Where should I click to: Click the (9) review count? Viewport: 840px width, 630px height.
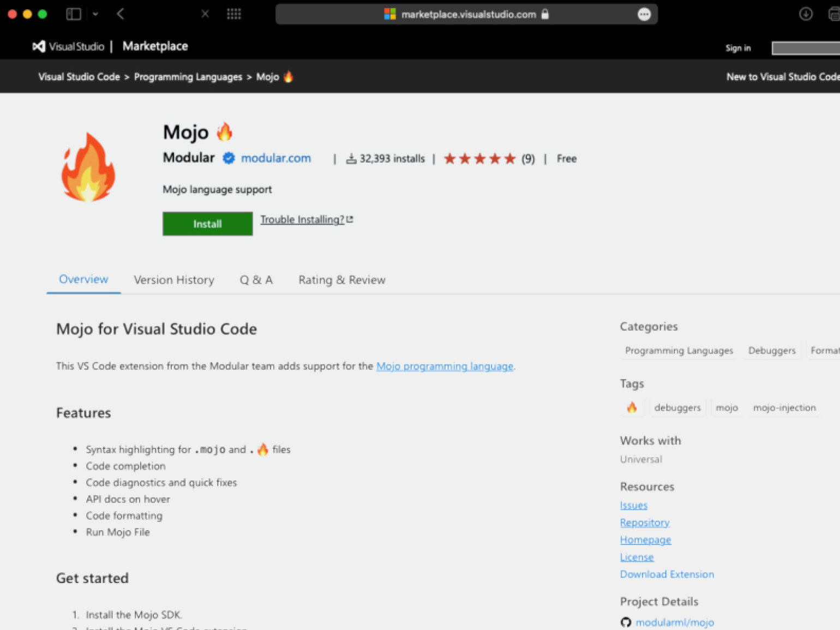528,159
